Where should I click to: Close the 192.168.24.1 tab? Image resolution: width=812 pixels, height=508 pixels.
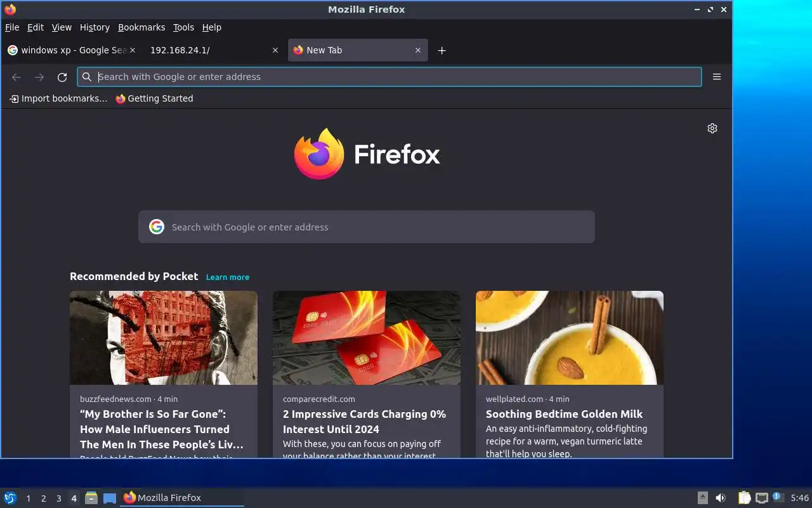[x=275, y=50]
